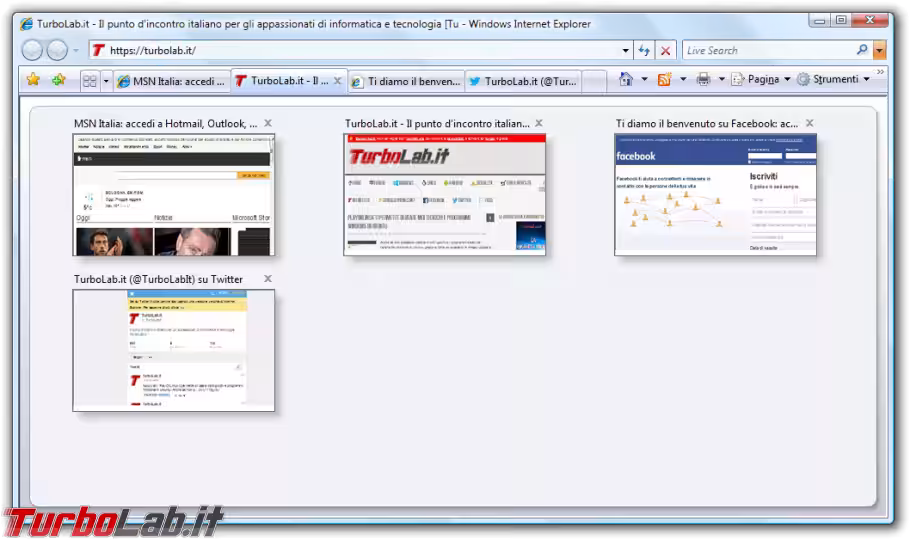This screenshot has width=910, height=540.
Task: Click the Add to Favorites icon
Action: pos(59,80)
